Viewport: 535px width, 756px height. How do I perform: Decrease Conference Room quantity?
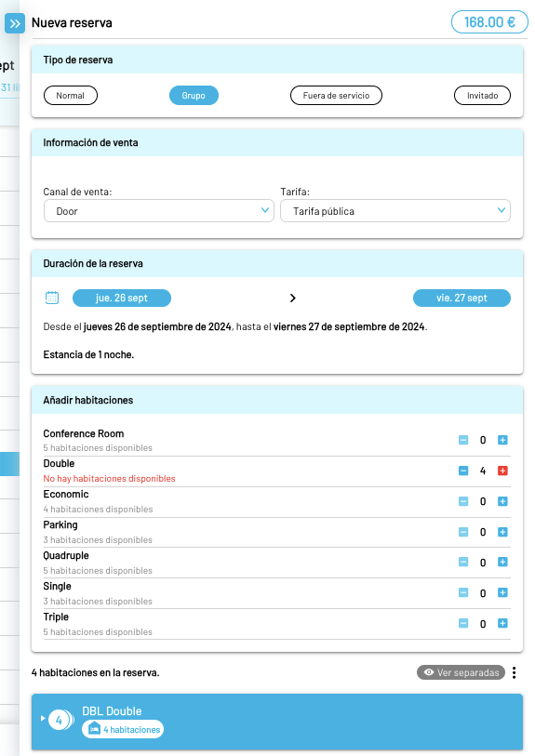(463, 440)
